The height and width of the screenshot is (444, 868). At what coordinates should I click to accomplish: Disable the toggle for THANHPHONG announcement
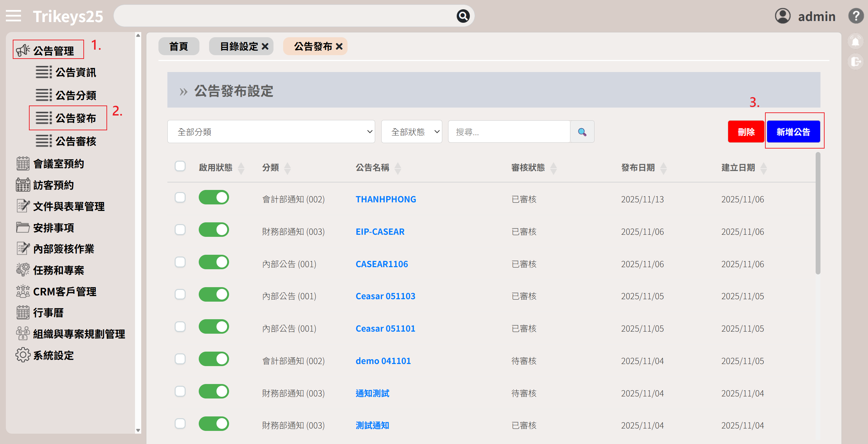point(214,198)
